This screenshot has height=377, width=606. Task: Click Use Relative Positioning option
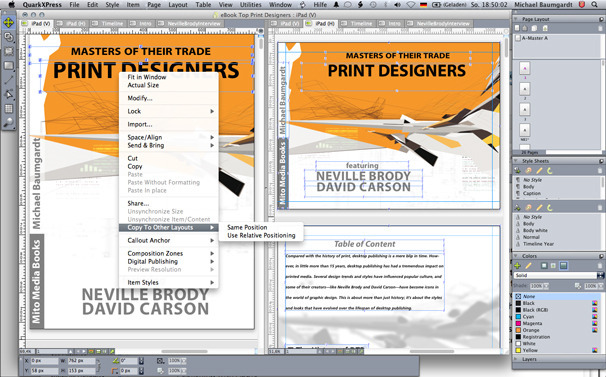pos(261,235)
